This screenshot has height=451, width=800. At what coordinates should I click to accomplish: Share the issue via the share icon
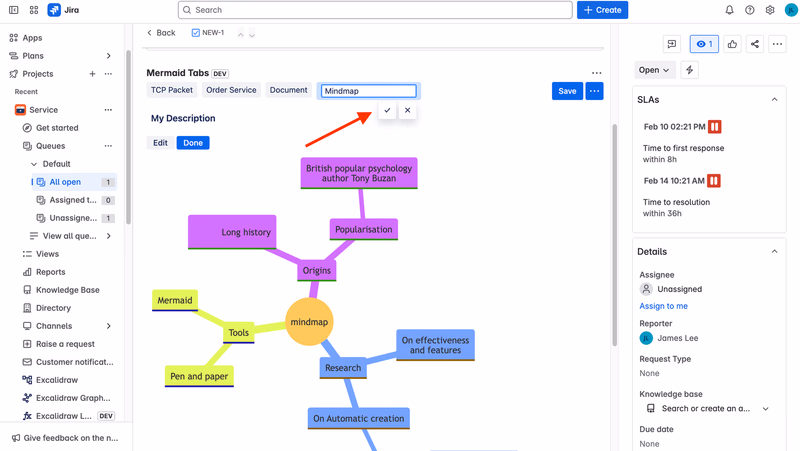click(755, 44)
